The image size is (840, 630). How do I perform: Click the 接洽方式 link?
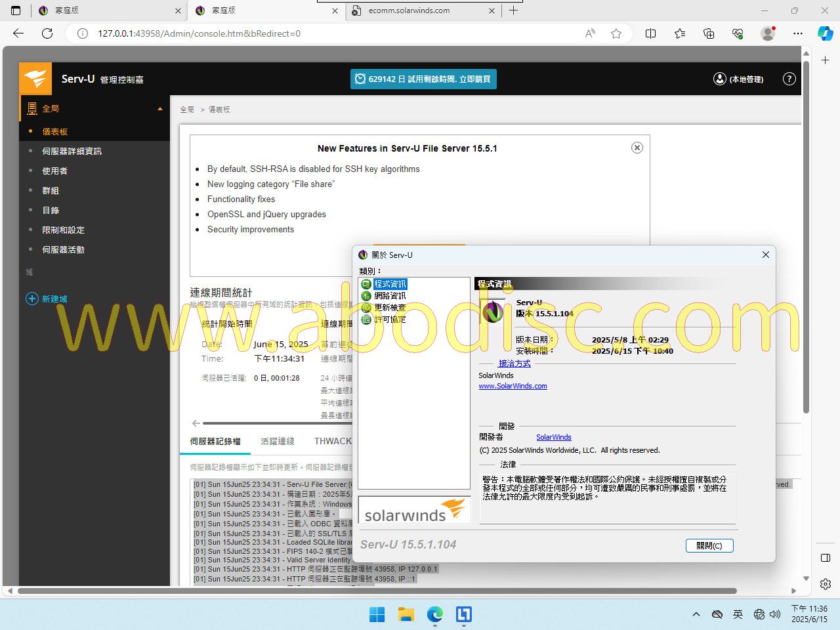(x=514, y=364)
